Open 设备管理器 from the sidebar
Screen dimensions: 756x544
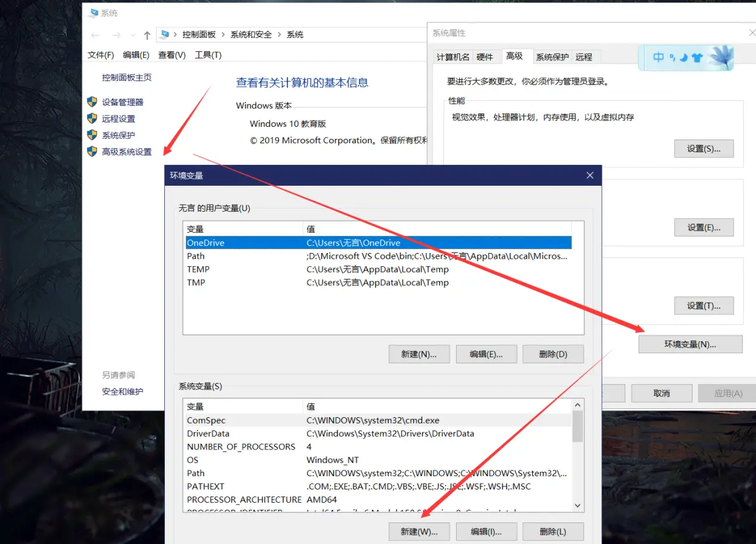click(x=122, y=102)
